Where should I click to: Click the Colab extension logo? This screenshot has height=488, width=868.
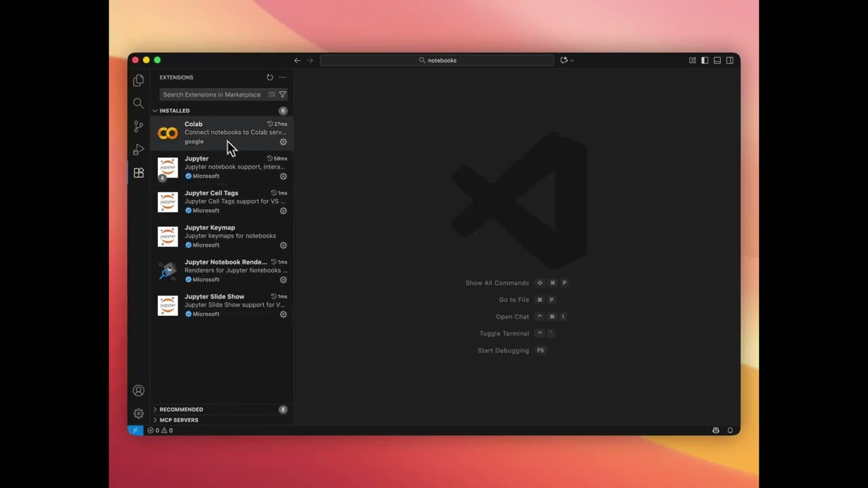(167, 134)
